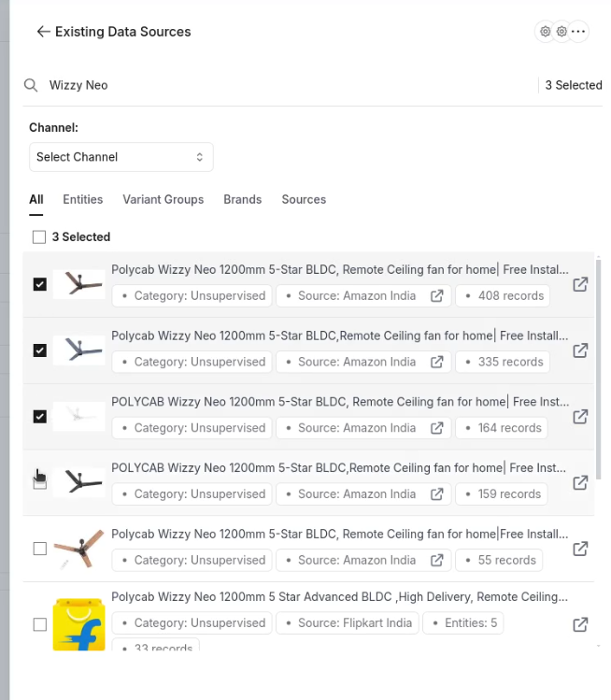The image size is (611, 700).
Task: Open external link for 335 records item
Action: coord(580,350)
